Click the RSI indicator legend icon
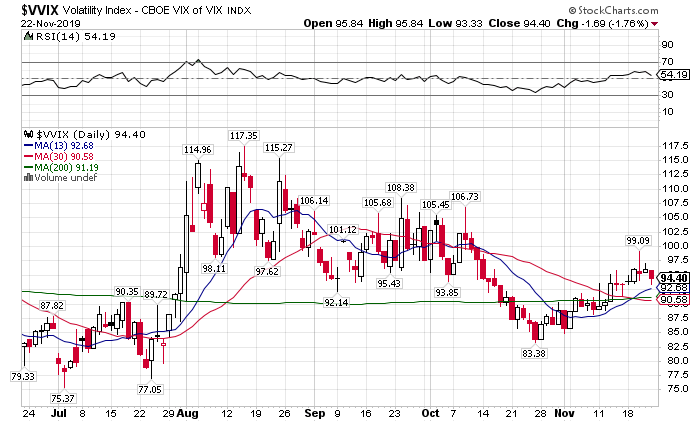The height and width of the screenshot is (424, 698). tap(28, 37)
